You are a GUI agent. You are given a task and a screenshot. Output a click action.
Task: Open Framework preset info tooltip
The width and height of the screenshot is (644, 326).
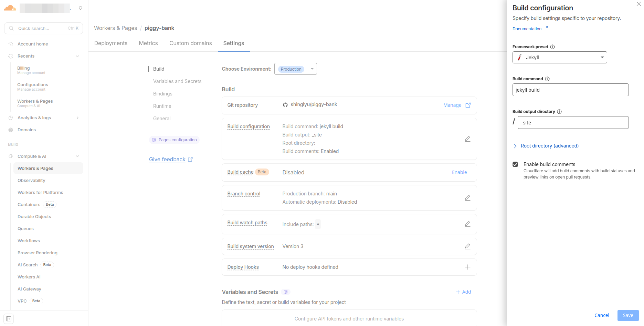click(552, 47)
